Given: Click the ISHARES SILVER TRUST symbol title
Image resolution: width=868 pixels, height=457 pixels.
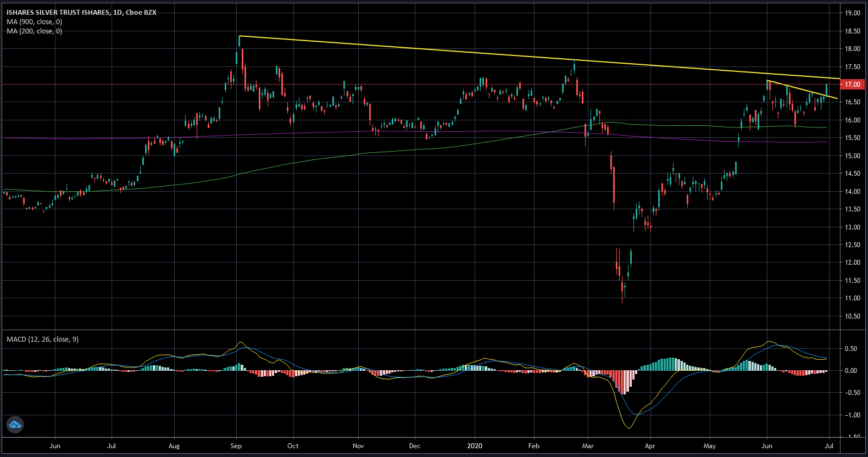Looking at the screenshot, I should coord(81,12).
